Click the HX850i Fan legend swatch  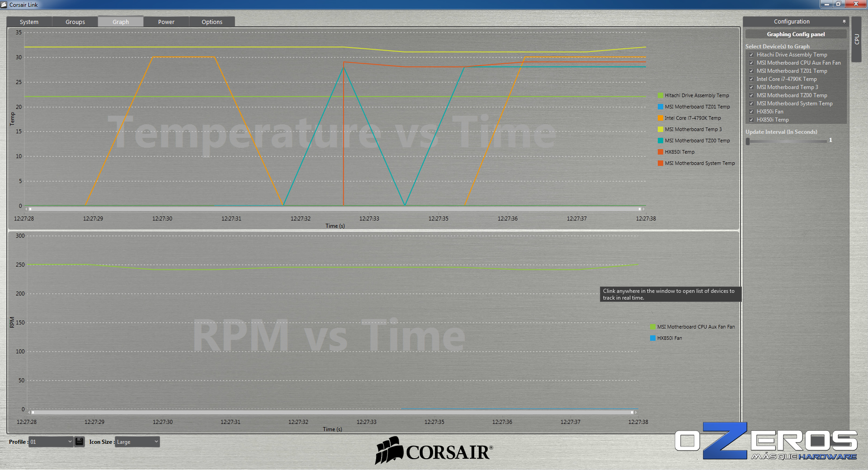coord(652,338)
